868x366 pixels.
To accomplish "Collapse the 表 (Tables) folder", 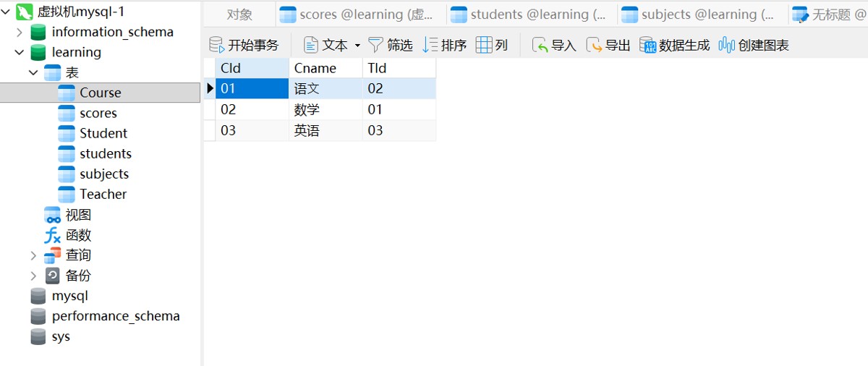I will [x=33, y=72].
